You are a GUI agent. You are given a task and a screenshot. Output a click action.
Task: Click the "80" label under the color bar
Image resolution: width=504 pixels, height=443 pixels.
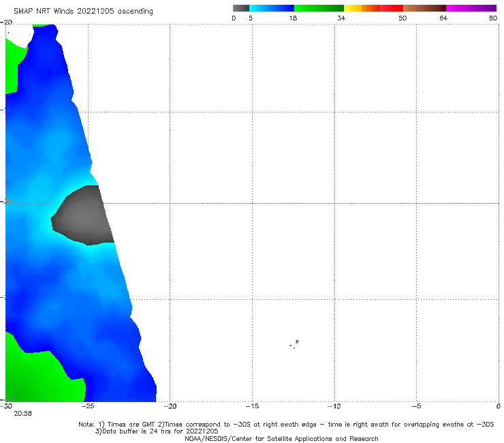(x=493, y=18)
